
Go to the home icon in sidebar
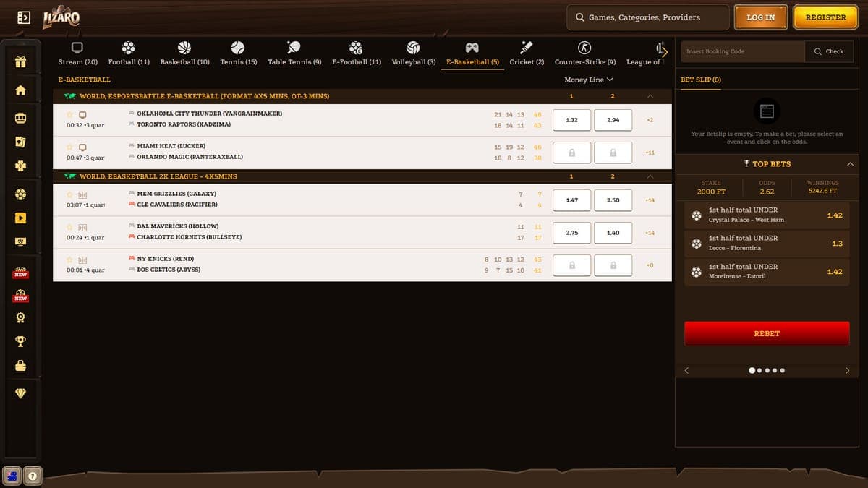21,90
